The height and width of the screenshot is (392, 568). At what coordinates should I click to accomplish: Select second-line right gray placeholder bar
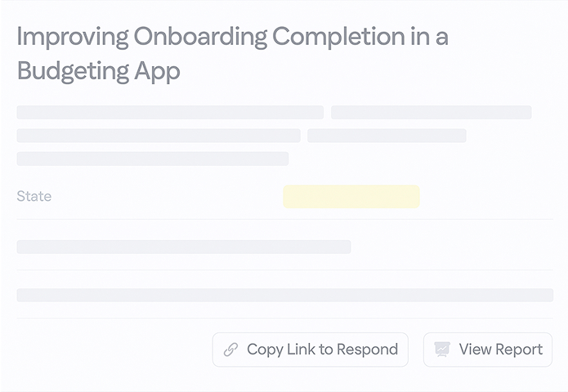point(387,136)
